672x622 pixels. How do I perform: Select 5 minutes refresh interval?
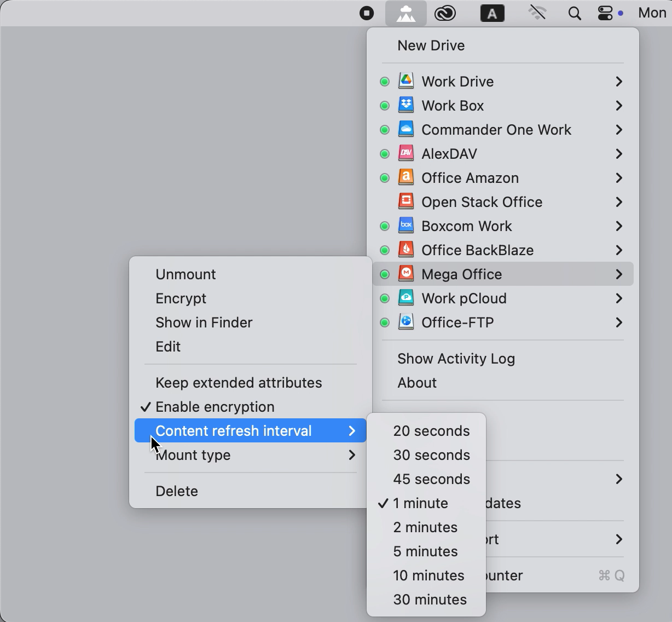point(426,551)
